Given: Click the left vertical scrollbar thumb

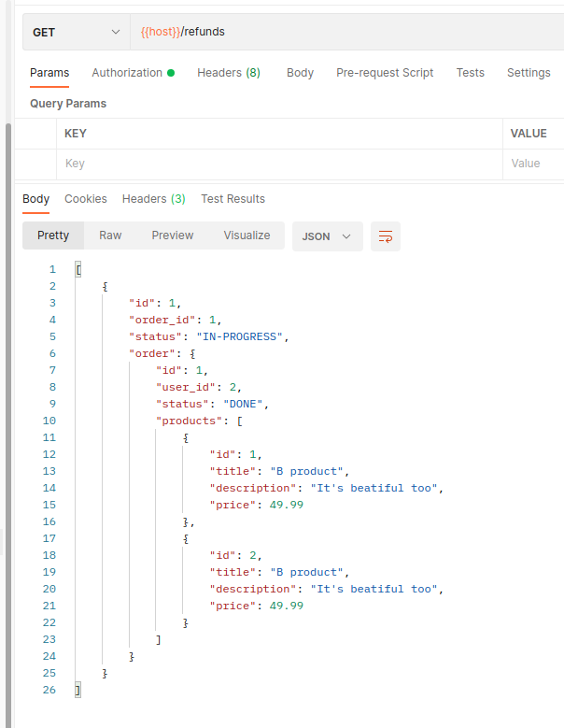Looking at the screenshot, I should click(x=7, y=425).
